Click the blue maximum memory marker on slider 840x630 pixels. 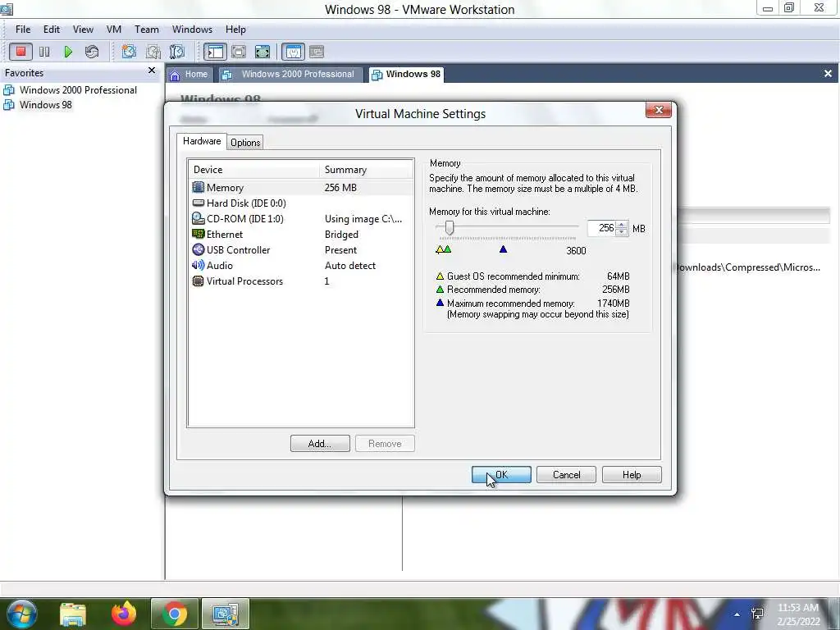[x=503, y=249]
